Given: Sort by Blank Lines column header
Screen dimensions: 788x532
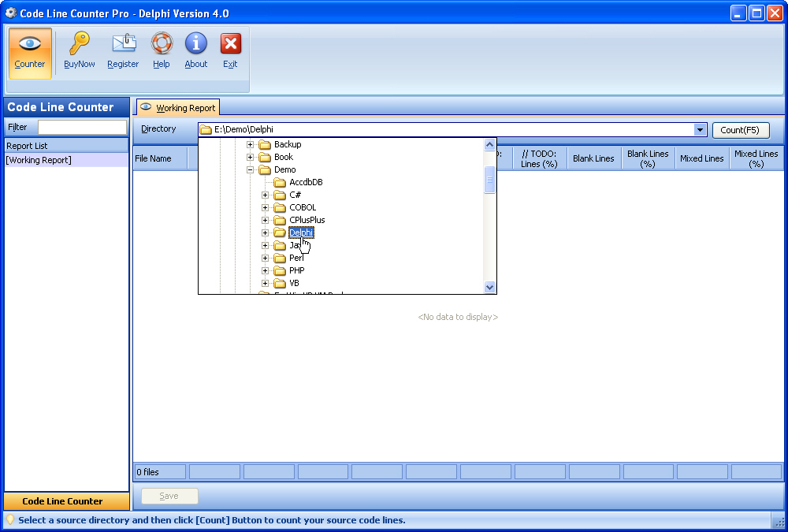Looking at the screenshot, I should (593, 158).
